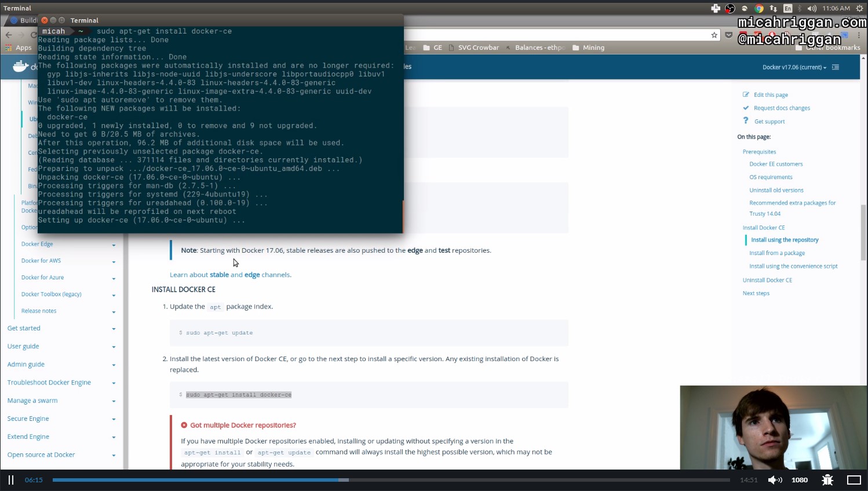Screen dimensions: 868x491
Task: Open the edge channels link
Action: (252, 275)
